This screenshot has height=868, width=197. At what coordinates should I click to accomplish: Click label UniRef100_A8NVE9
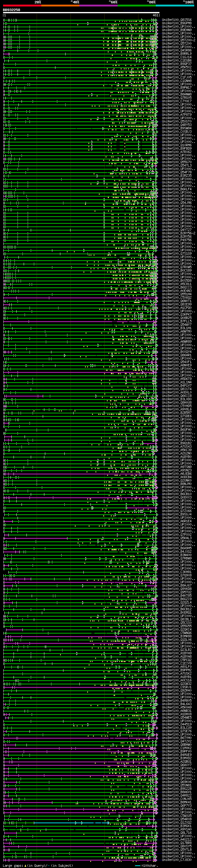tap(177, 365)
